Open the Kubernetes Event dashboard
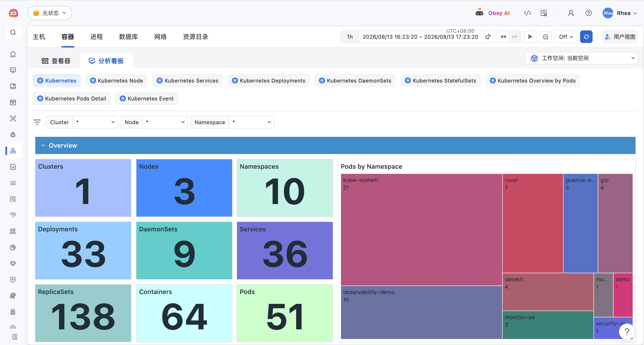The width and height of the screenshot is (644, 345). point(147,98)
